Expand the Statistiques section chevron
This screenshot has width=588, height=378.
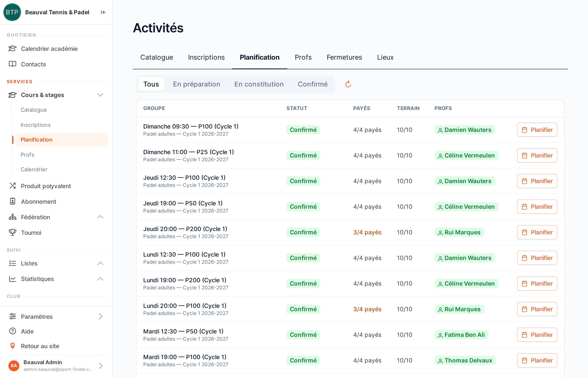coord(100,279)
